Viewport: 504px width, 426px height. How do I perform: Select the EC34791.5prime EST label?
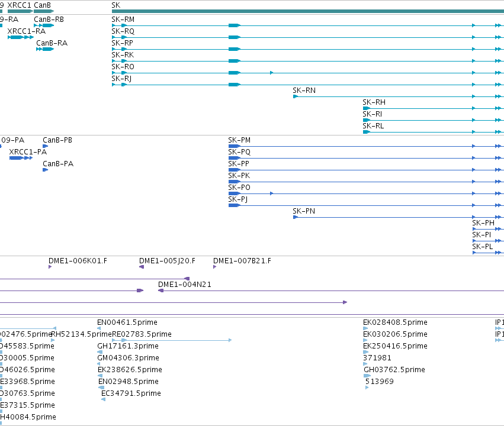tap(131, 393)
